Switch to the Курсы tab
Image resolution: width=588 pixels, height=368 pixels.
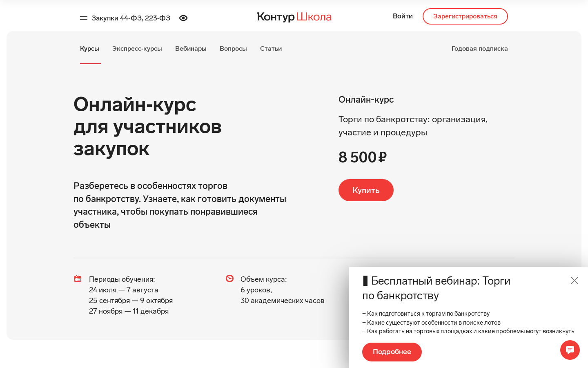(89, 49)
